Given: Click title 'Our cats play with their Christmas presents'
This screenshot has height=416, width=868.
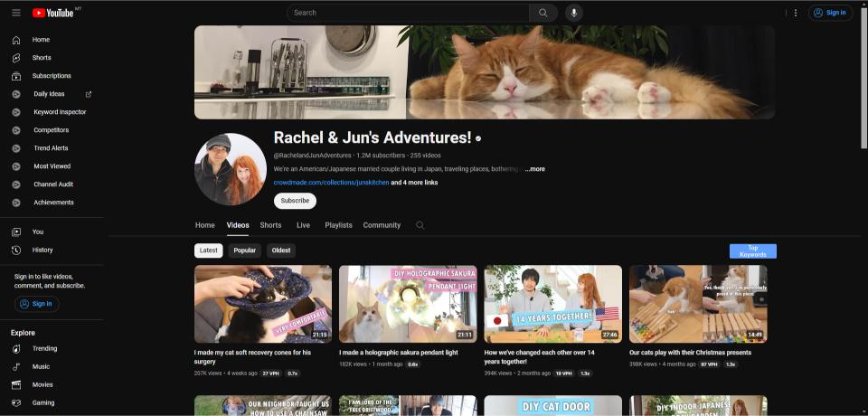Looking at the screenshot, I should tap(690, 353).
